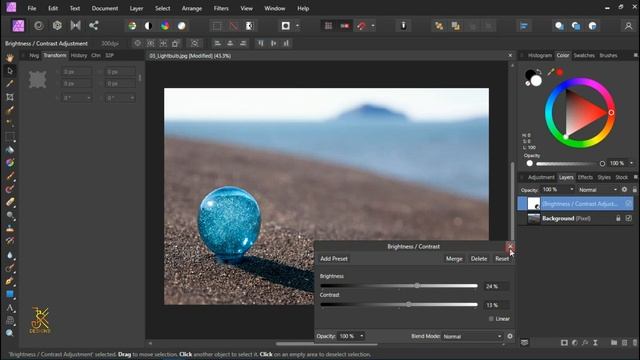
Task: Switch to the History tab
Action: tap(78, 56)
